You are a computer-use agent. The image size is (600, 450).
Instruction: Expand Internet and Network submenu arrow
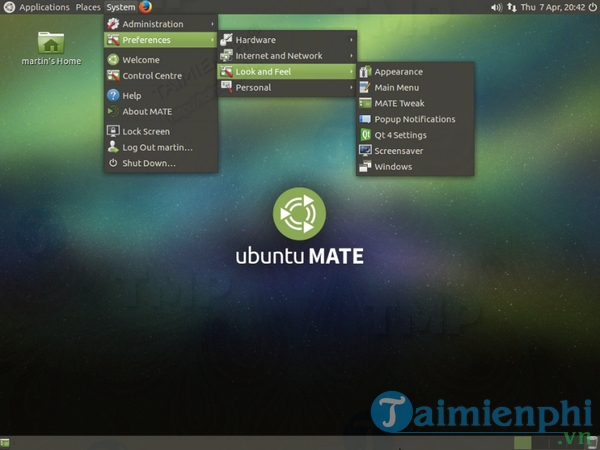(x=351, y=55)
